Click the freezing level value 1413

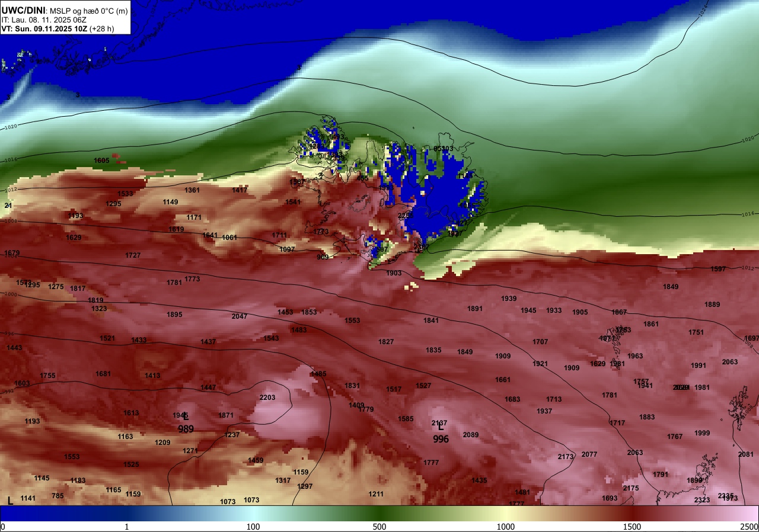click(x=152, y=376)
